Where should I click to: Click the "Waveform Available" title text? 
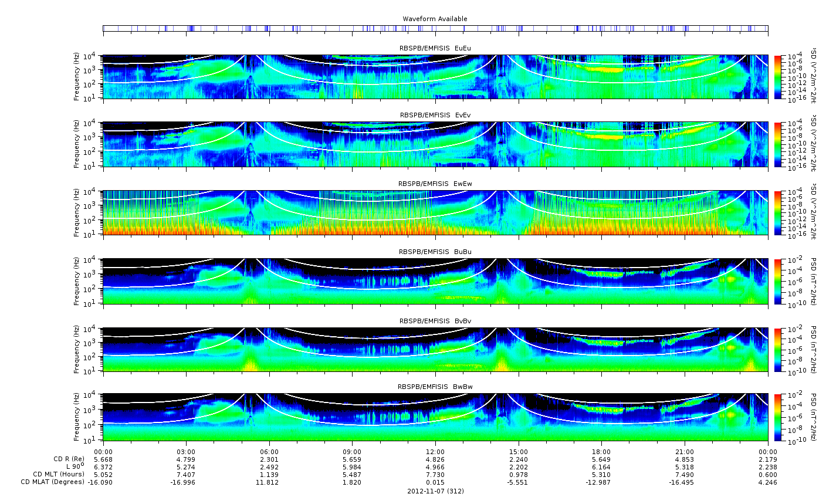pos(435,19)
